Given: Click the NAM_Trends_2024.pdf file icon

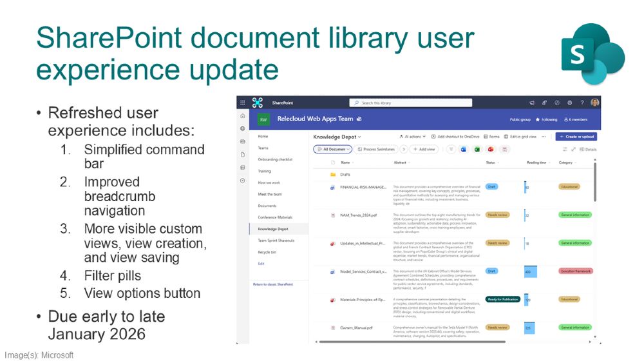Looking at the screenshot, I should click(x=333, y=215).
